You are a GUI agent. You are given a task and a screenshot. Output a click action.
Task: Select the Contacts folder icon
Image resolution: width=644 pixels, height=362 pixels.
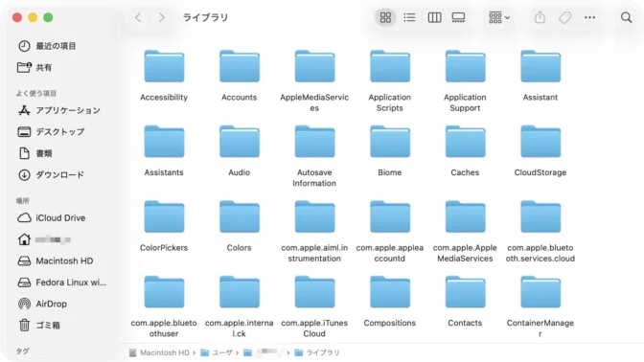[465, 292]
